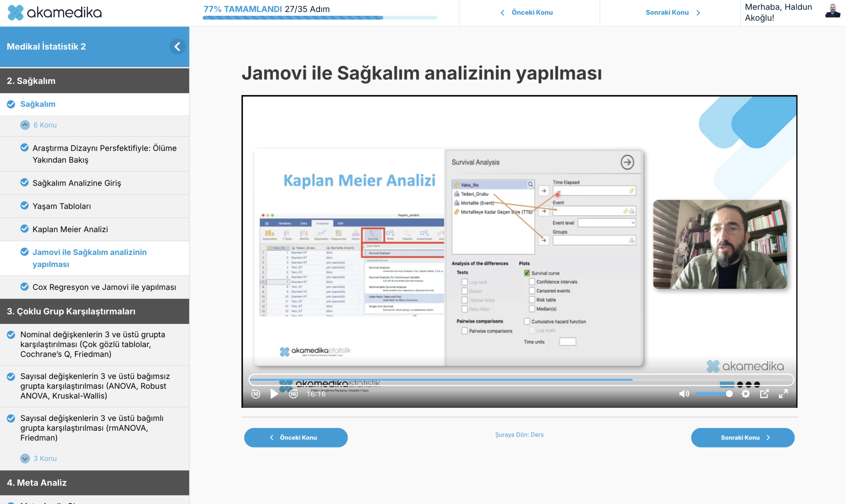
Task: Click the Şuraya Dön: Ders link
Action: tap(519, 434)
